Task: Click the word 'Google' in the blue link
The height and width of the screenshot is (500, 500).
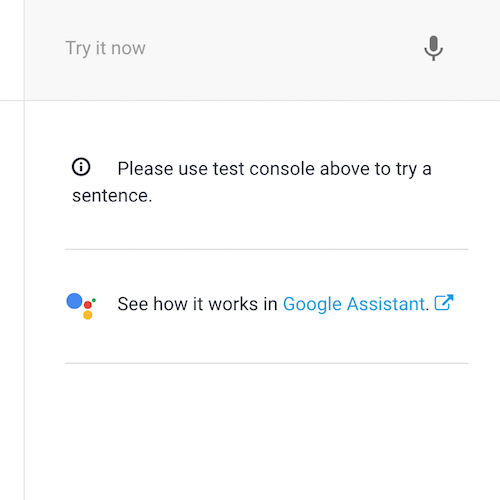Action: [x=312, y=304]
